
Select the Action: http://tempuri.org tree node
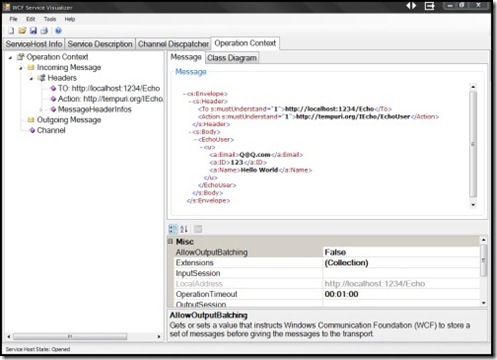coord(110,99)
